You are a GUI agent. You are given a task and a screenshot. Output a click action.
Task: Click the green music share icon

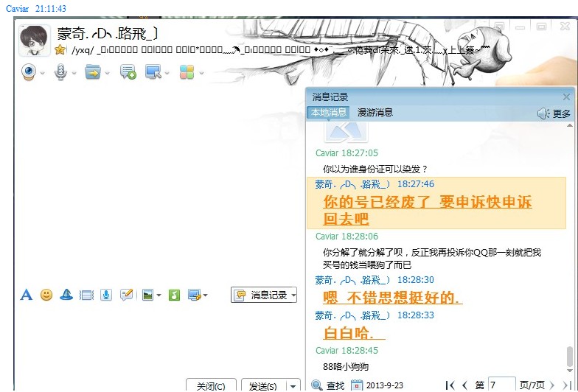click(174, 295)
